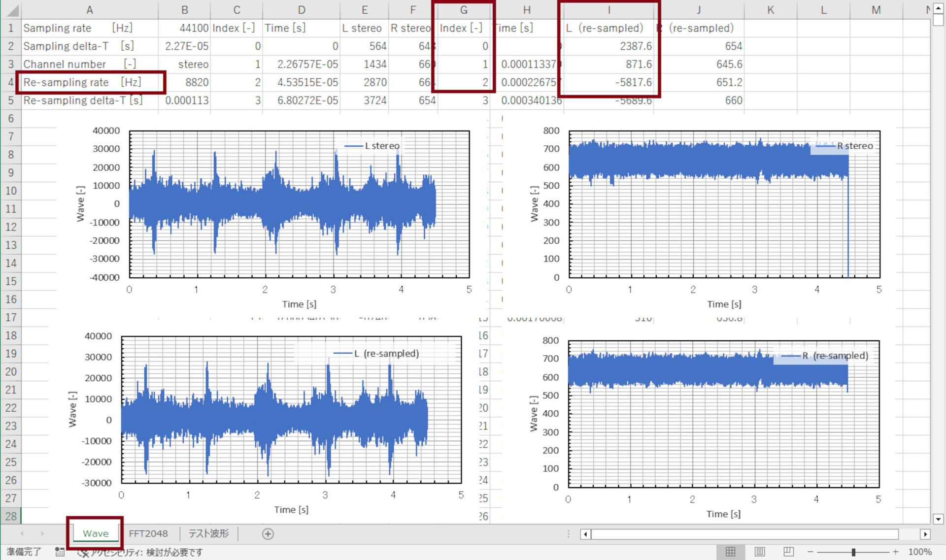The width and height of the screenshot is (946, 560).
Task: Switch to Normal view icon
Action: [x=731, y=552]
